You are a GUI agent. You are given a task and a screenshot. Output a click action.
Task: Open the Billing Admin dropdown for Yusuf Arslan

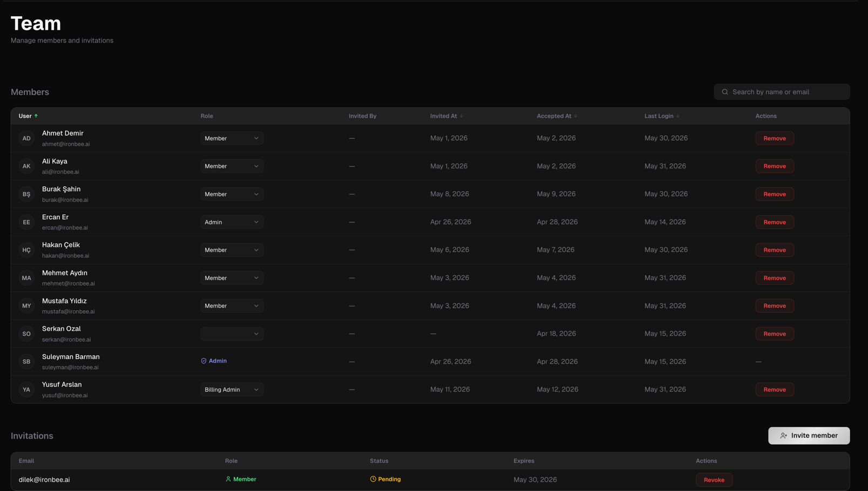click(232, 390)
